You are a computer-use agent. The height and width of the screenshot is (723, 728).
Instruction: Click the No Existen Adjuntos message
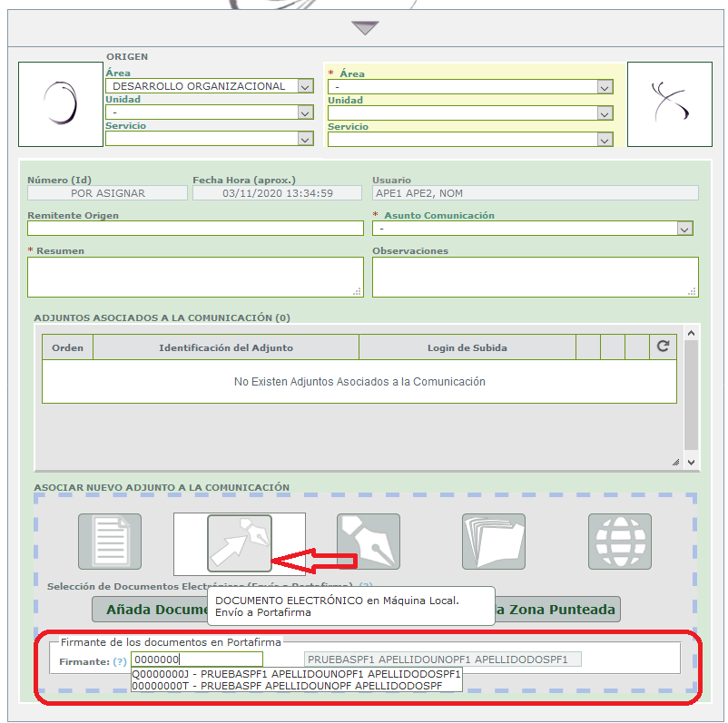[359, 381]
